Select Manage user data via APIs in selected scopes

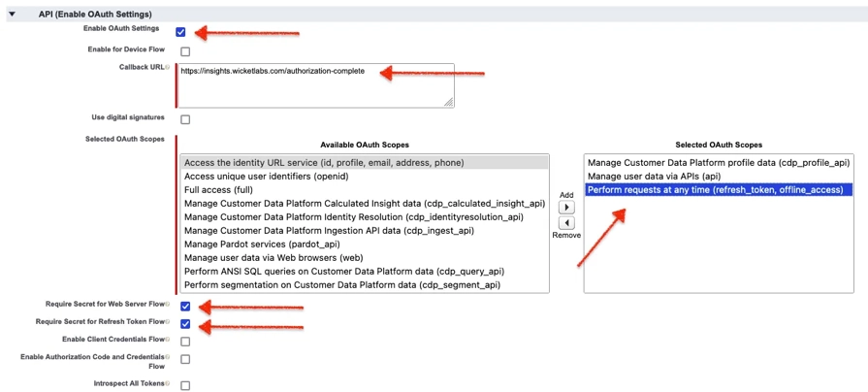click(655, 177)
